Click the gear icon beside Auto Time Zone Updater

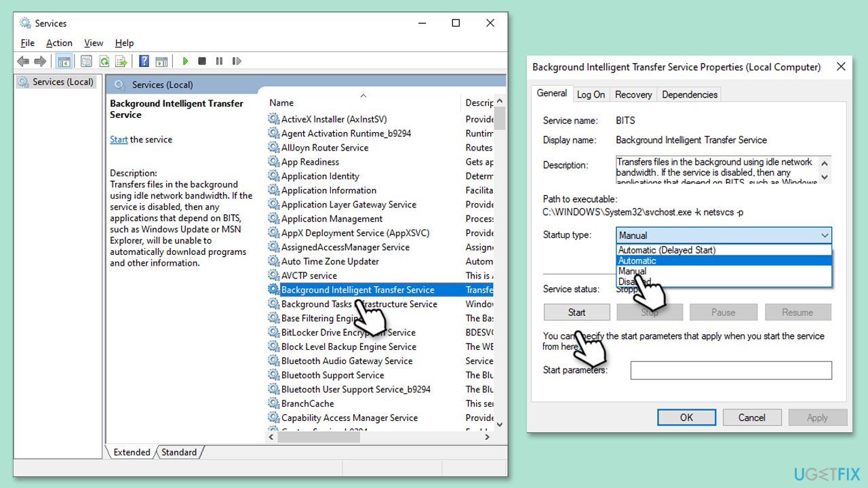coord(273,262)
